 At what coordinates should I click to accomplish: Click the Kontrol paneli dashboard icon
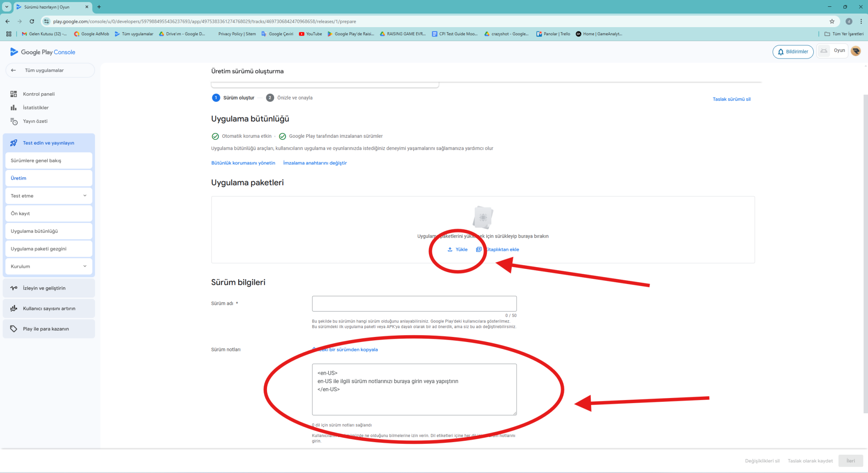point(14,94)
